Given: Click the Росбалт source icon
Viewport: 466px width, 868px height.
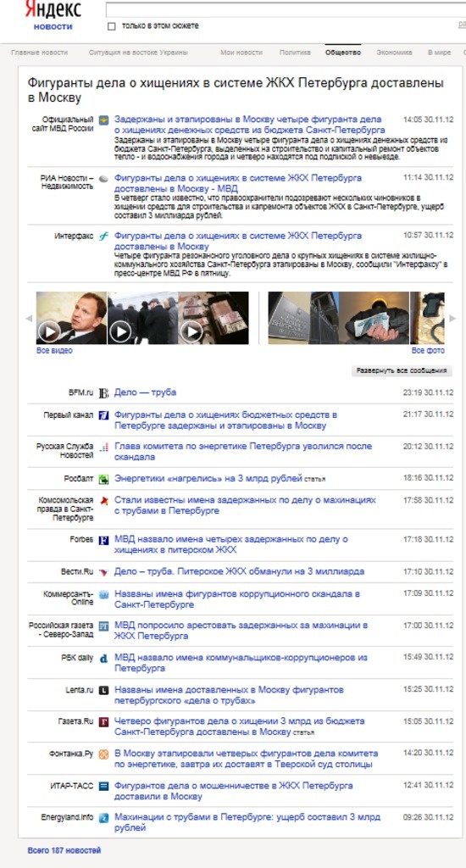Looking at the screenshot, I should coord(103,480).
